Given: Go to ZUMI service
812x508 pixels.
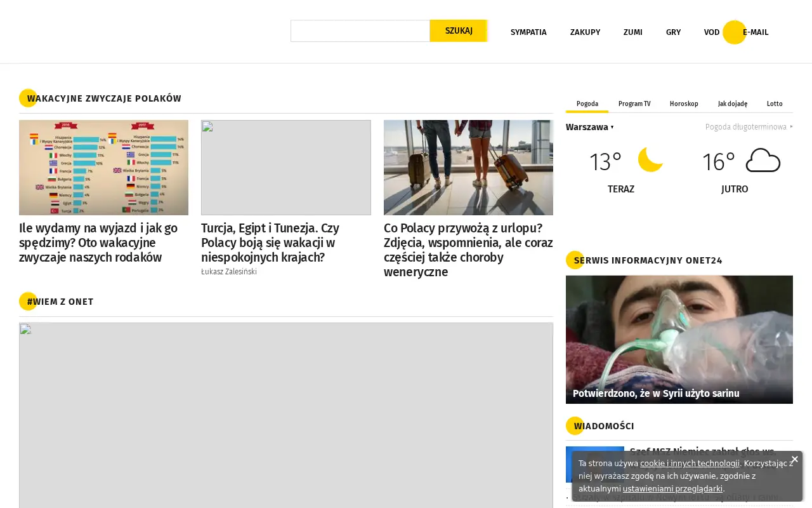Looking at the screenshot, I should click(633, 32).
